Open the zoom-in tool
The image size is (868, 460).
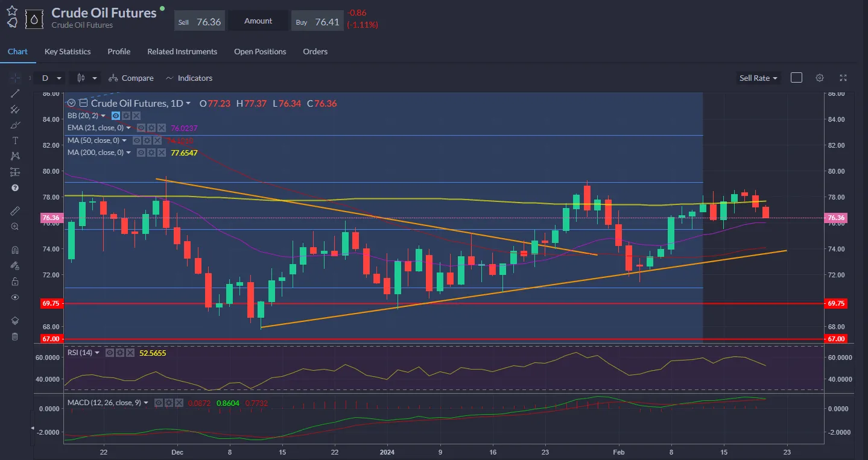click(15, 226)
